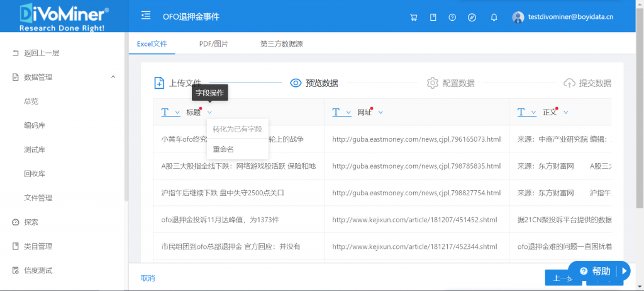Open 测试库 in sidebar
This screenshot has height=291, width=644.
(35, 149)
